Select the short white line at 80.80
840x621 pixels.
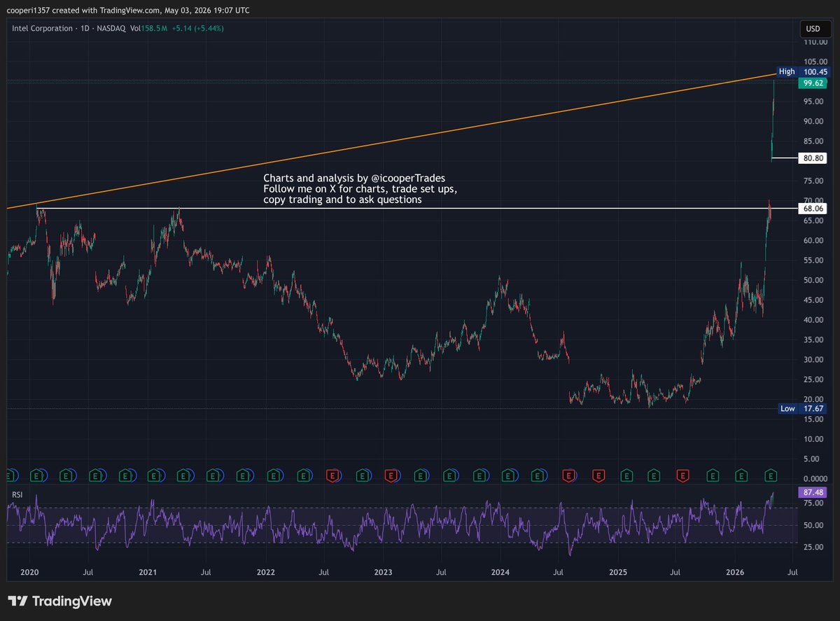tap(784, 158)
